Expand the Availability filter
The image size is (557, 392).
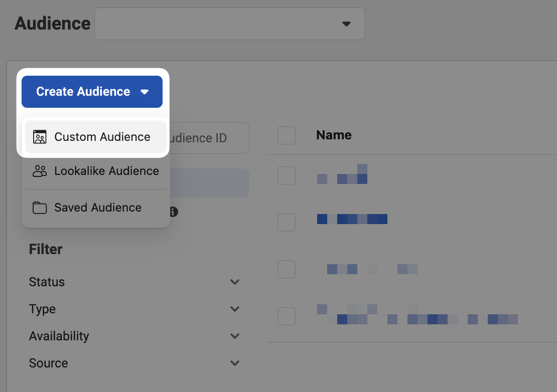pyautogui.click(x=234, y=336)
